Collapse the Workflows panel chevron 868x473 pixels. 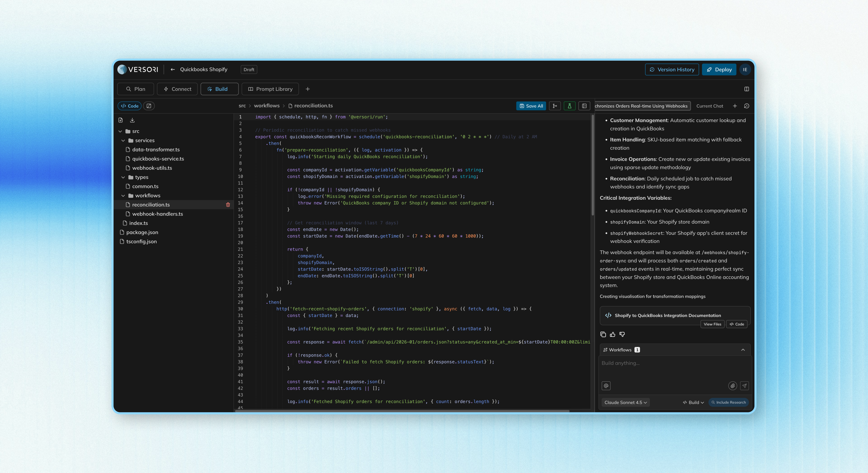[x=743, y=350]
